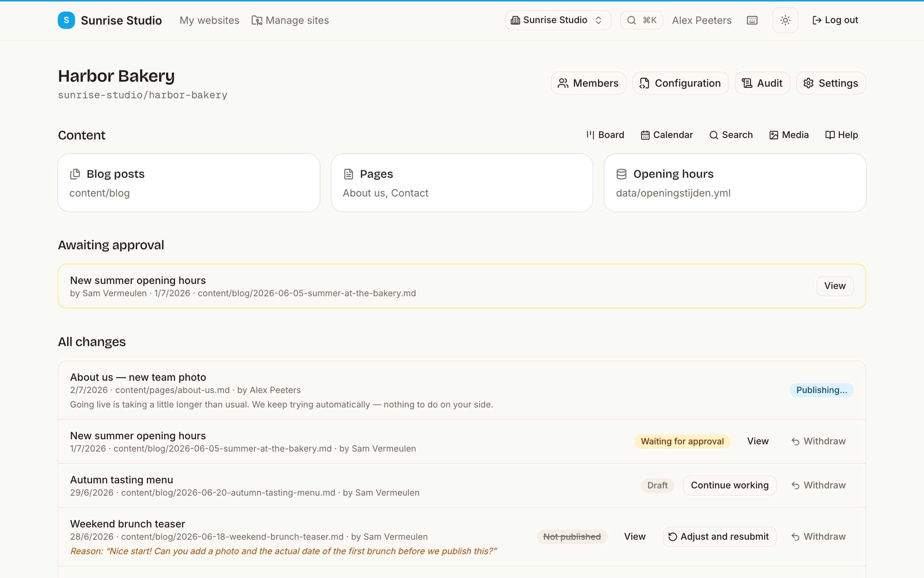This screenshot has height=578, width=924.
Task: Click the Opening hours database icon
Action: 622,174
